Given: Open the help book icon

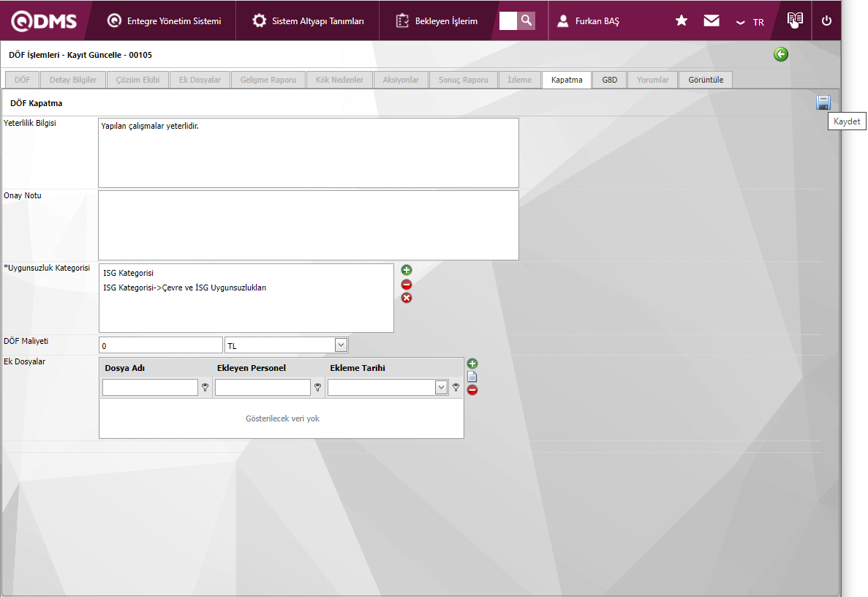Looking at the screenshot, I should pyautogui.click(x=795, y=20).
